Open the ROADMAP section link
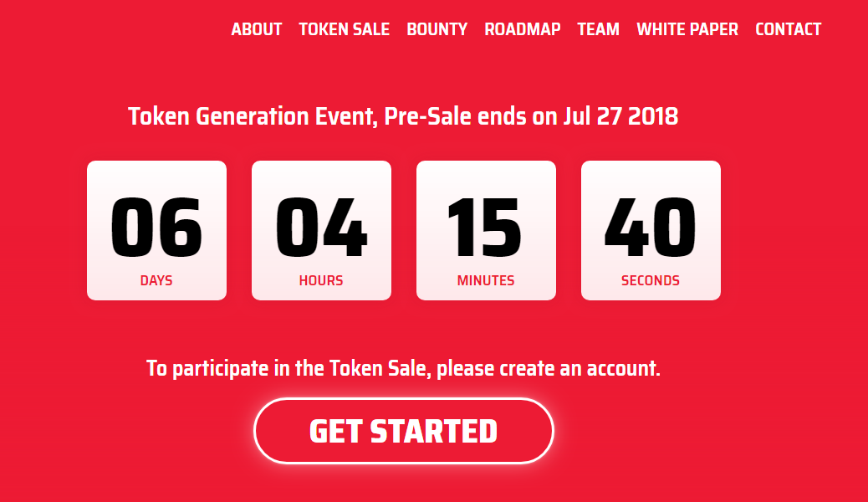 pyautogui.click(x=523, y=28)
